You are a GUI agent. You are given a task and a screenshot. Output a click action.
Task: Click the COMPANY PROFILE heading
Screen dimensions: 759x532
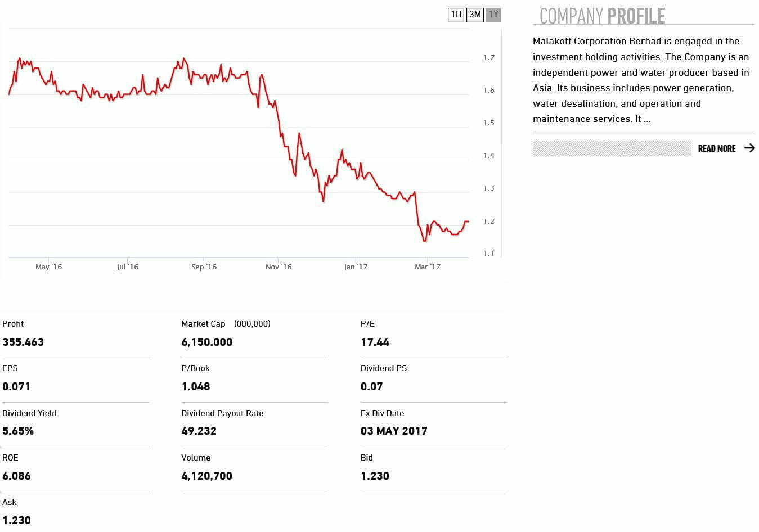602,16
